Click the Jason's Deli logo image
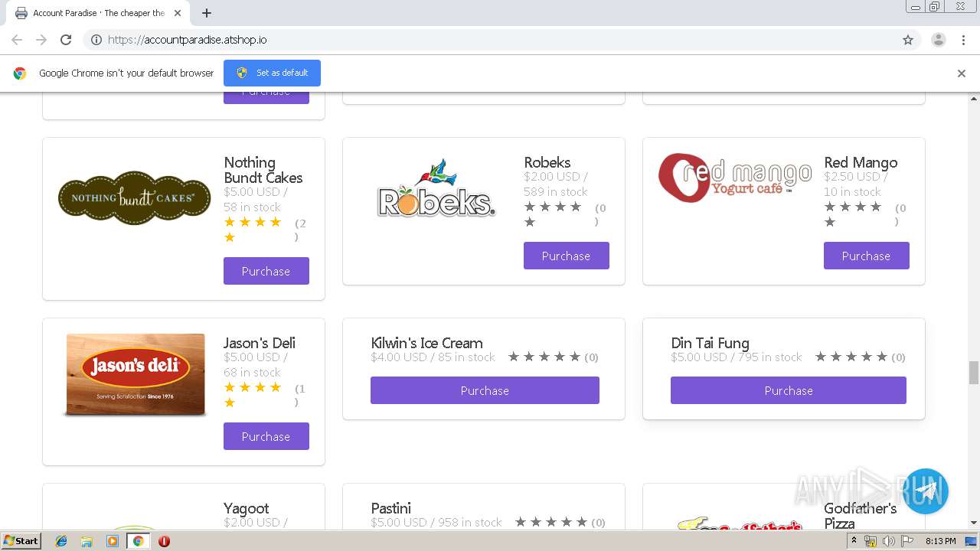 pos(136,375)
